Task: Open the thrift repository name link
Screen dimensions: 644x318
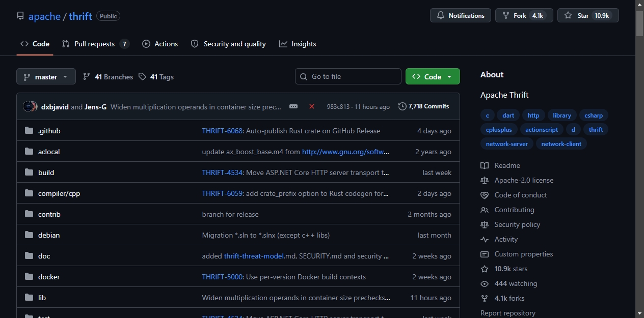Action: tap(81, 16)
